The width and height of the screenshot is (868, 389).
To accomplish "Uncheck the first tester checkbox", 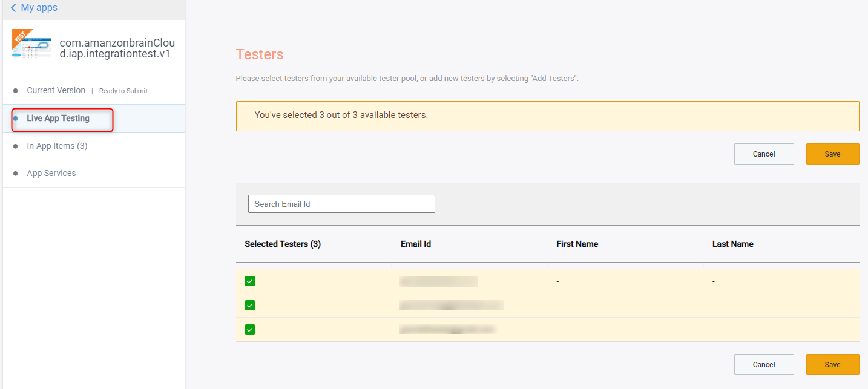I will click(250, 281).
